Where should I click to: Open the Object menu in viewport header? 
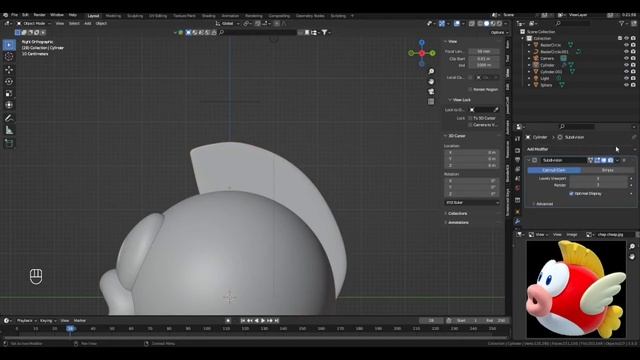(x=101, y=24)
